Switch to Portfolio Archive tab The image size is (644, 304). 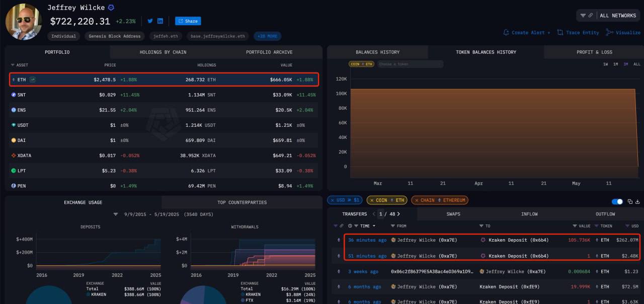tap(269, 52)
